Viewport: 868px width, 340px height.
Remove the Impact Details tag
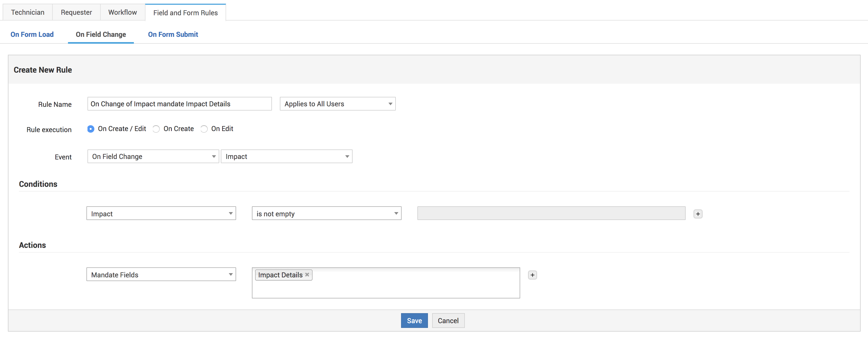[x=307, y=274]
